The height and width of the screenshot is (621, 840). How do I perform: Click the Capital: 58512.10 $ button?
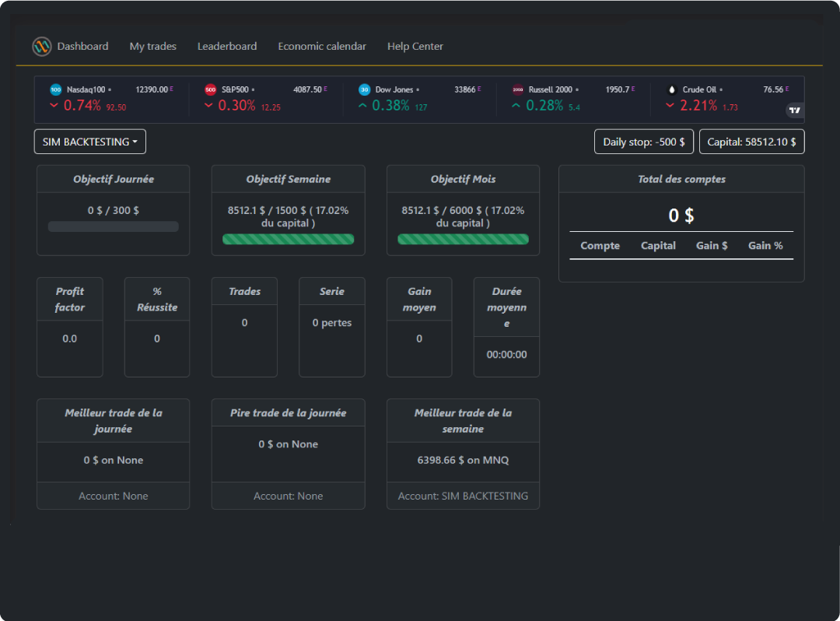pyautogui.click(x=751, y=142)
